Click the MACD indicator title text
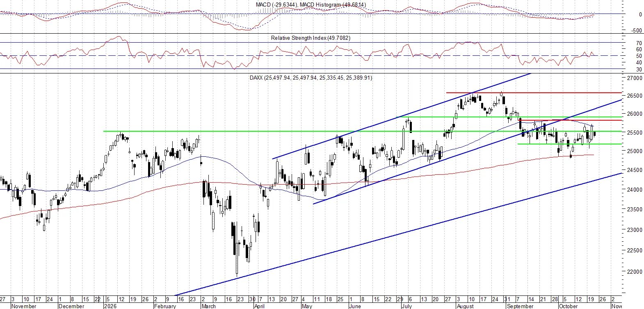Image resolution: width=644 pixels, height=309 pixels. pos(311,5)
